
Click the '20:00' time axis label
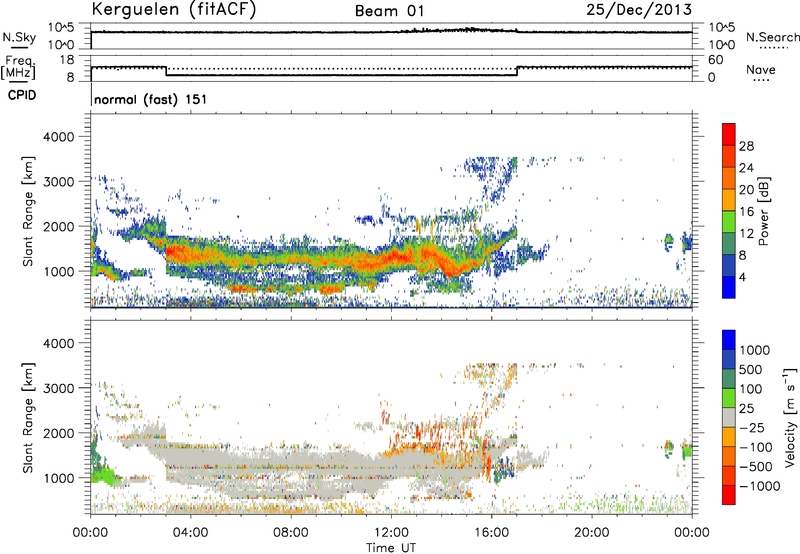coord(592,533)
